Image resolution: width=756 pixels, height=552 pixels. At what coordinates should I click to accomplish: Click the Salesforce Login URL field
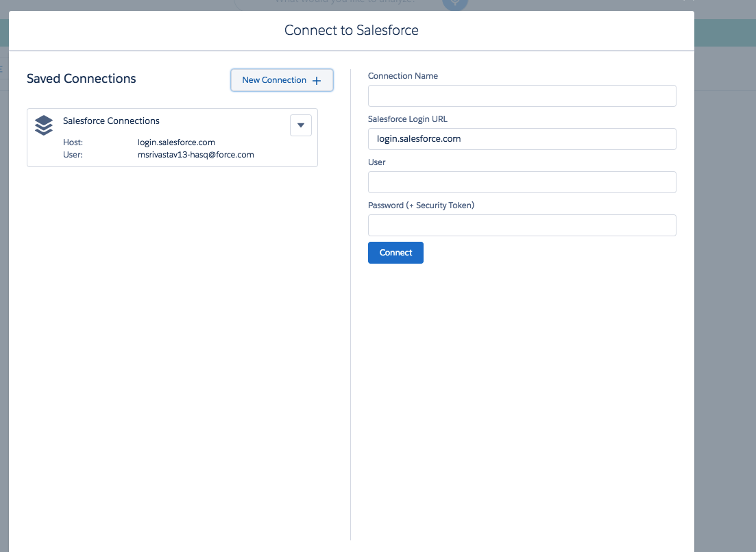point(522,139)
